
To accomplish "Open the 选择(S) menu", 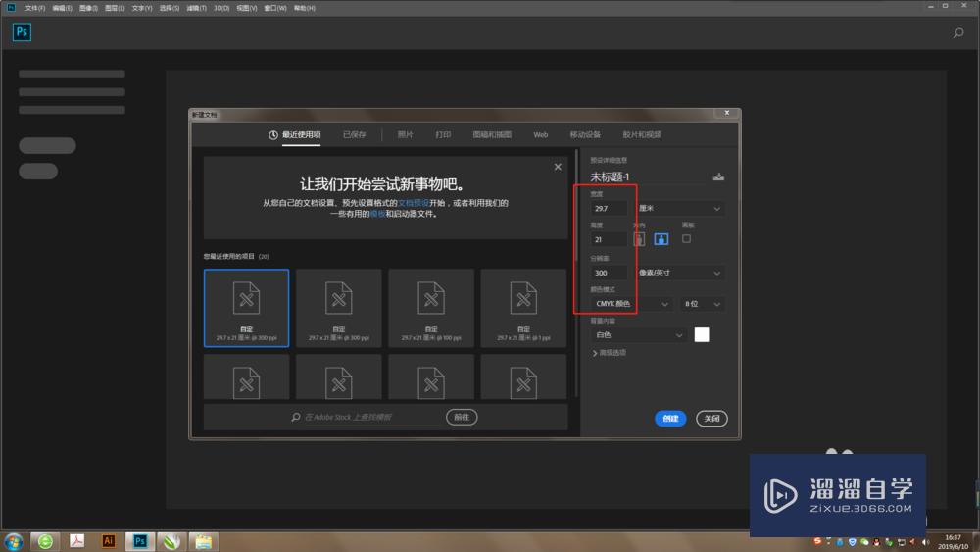I will coord(169,8).
